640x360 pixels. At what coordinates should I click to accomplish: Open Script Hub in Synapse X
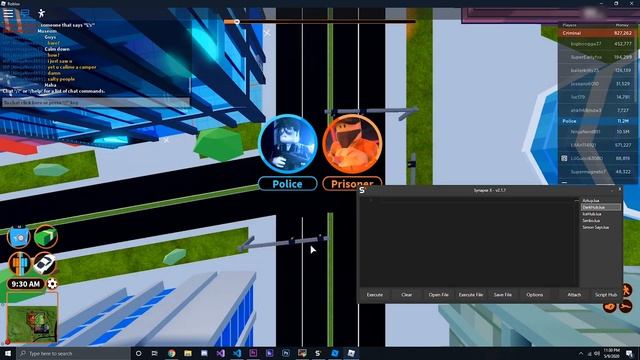(x=606, y=295)
